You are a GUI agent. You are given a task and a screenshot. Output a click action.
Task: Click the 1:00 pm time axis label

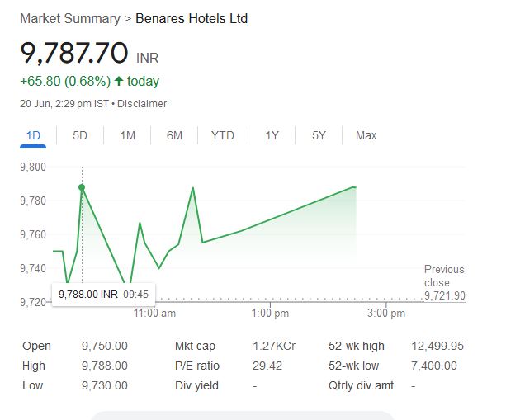(270, 314)
